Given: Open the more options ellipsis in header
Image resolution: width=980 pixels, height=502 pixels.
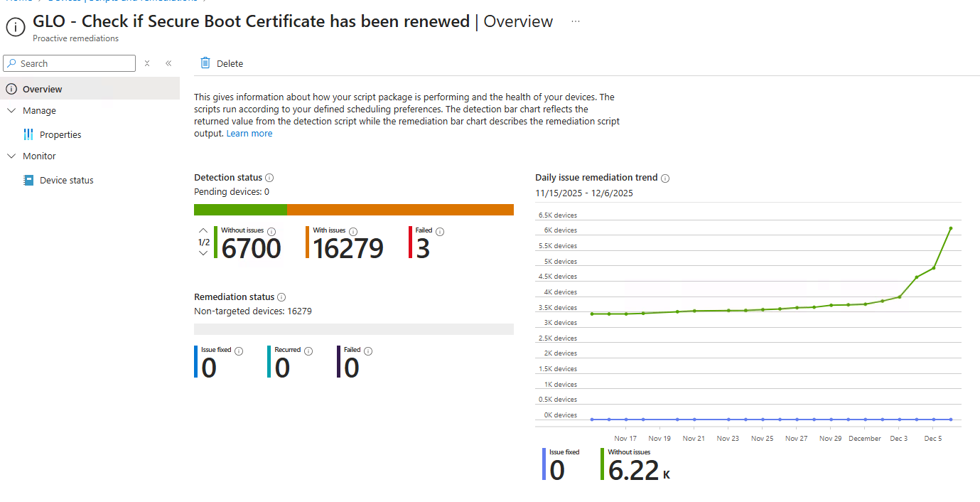Looking at the screenshot, I should [576, 21].
